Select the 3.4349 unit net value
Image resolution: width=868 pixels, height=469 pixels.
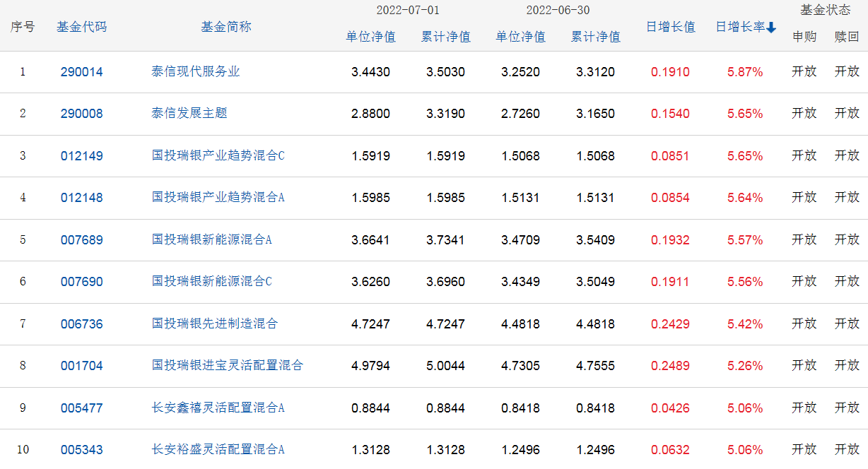coord(520,282)
